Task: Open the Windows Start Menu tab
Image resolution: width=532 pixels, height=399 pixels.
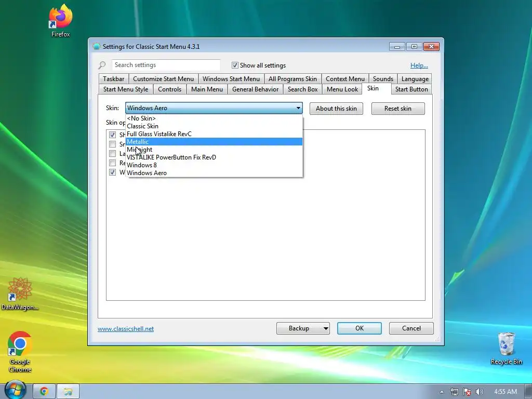Action: click(x=231, y=79)
